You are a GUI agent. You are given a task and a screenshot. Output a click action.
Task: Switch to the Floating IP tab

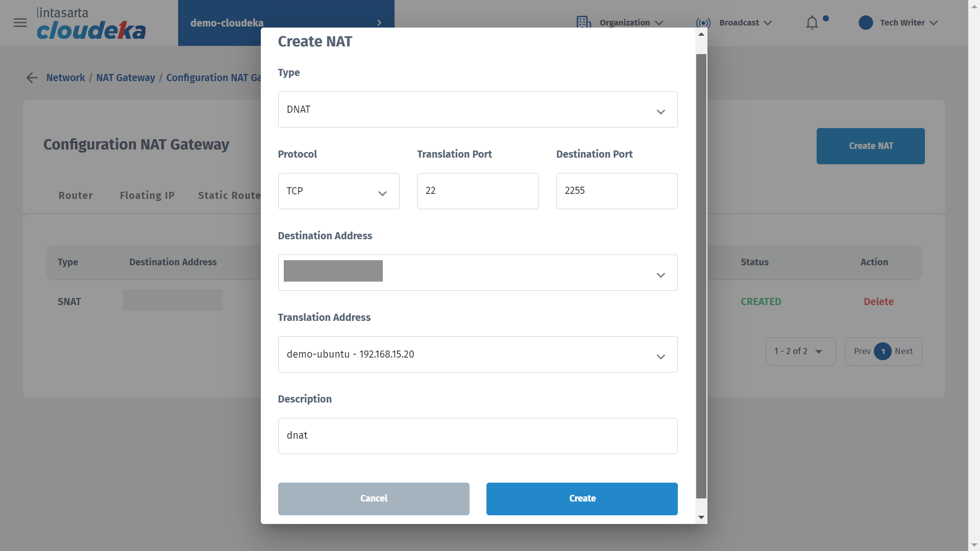coord(147,195)
